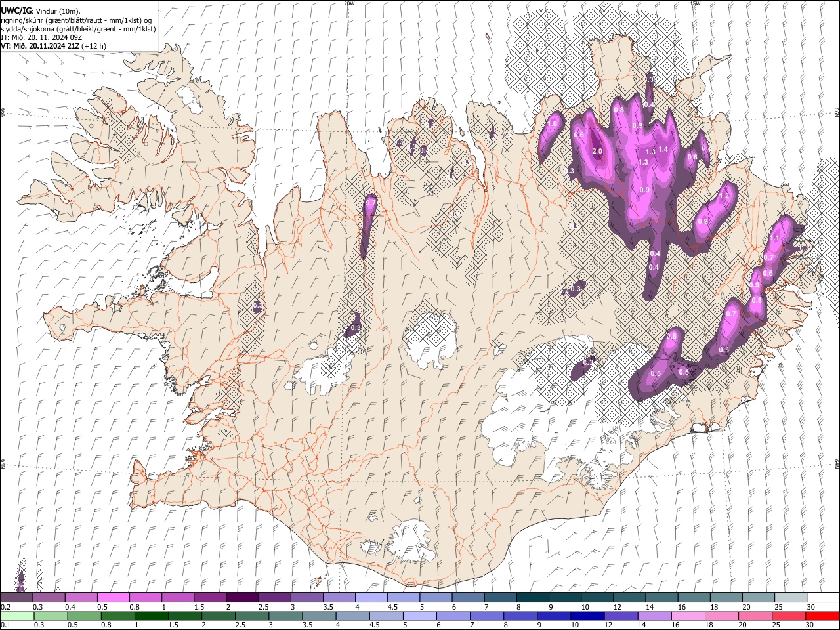Click the bright red swatch after 30 in the bottom legend
This screenshot has height=630, width=840.
tap(822, 616)
